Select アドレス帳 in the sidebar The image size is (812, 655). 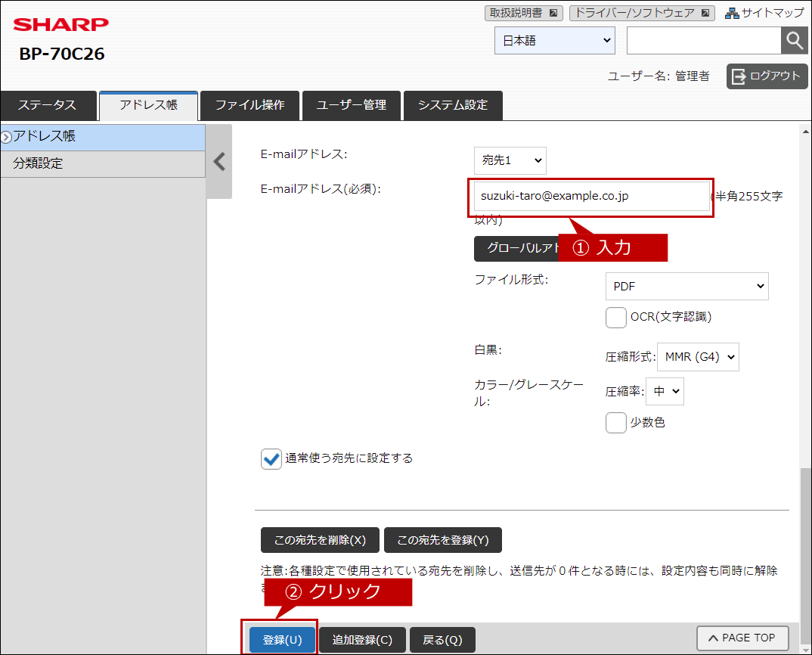[x=103, y=137]
